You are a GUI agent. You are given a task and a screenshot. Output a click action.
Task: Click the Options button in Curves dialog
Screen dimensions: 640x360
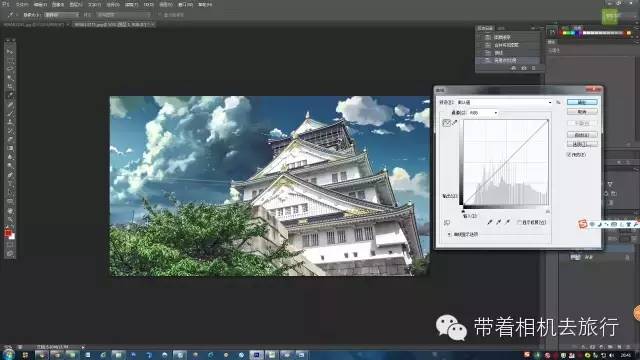pyautogui.click(x=582, y=144)
